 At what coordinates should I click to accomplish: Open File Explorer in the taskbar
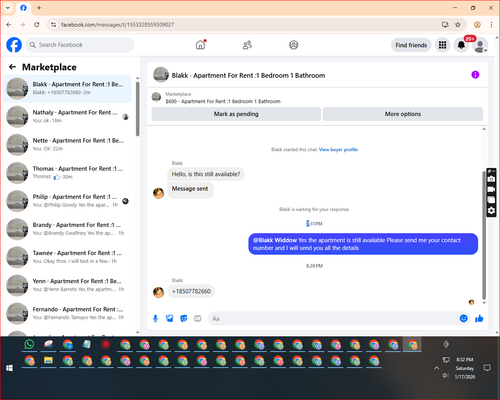48,361
